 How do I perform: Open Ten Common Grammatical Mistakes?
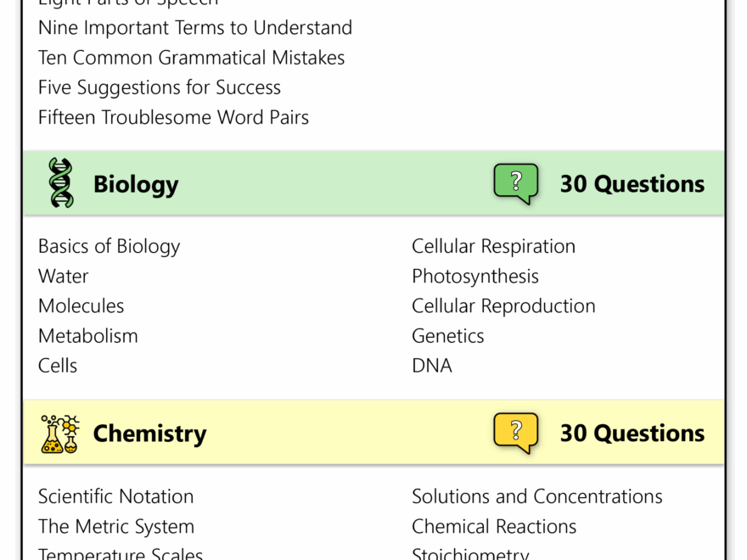pos(192,58)
